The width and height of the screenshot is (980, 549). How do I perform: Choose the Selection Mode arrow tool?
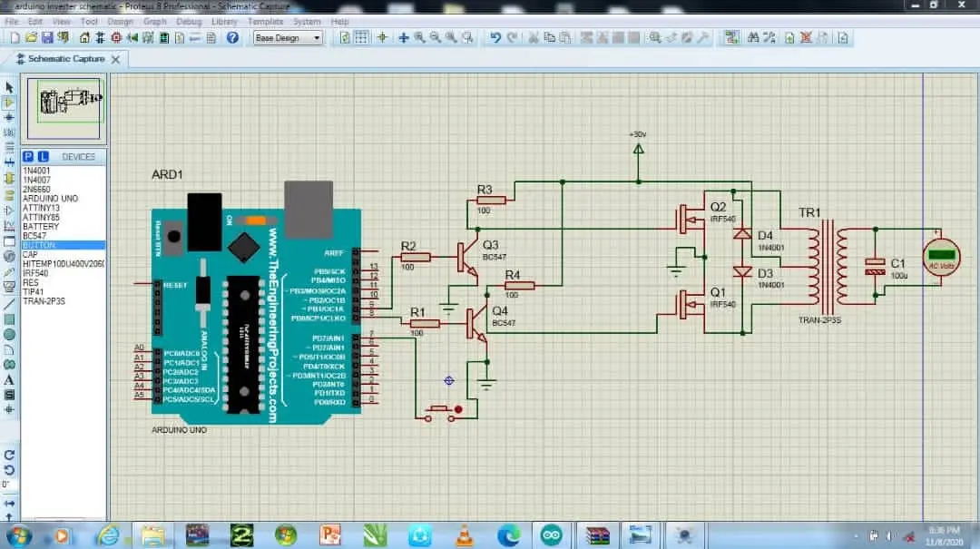[x=9, y=87]
